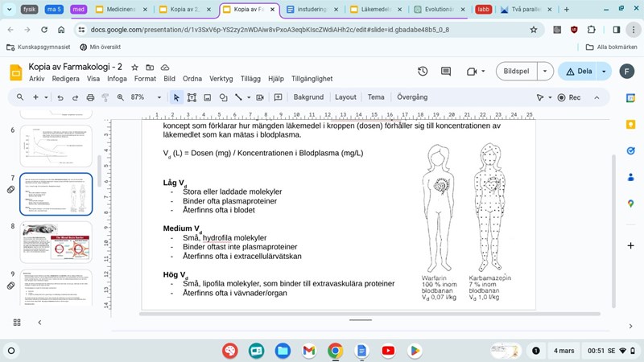Select slide 8 thumbnail

56,241
